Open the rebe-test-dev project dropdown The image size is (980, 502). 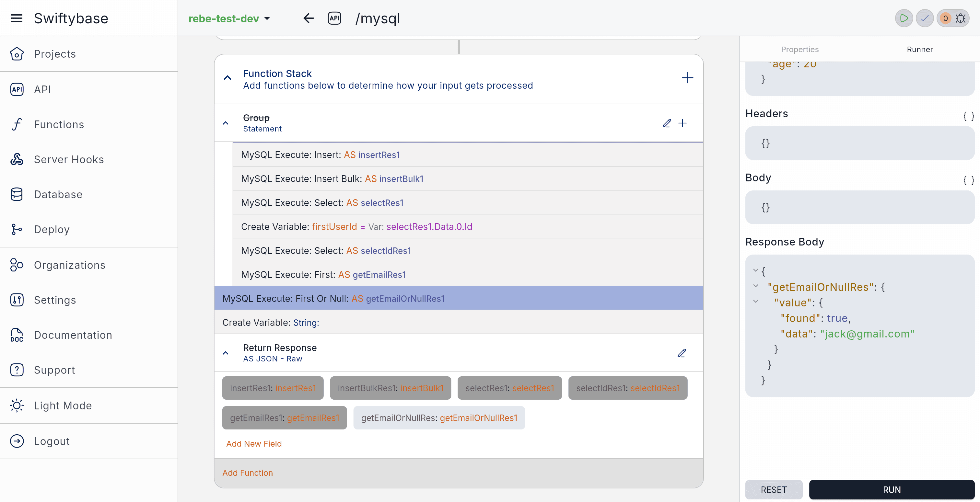coord(230,18)
